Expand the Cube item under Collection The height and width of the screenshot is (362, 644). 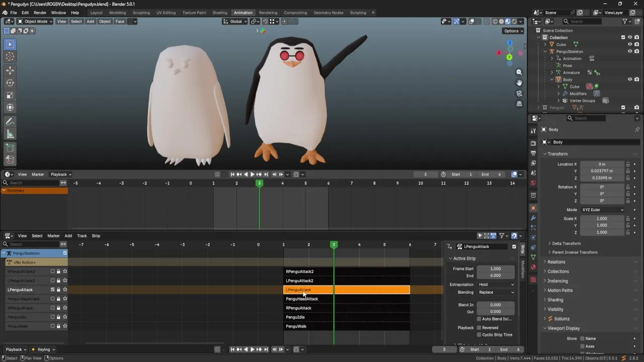(x=545, y=44)
